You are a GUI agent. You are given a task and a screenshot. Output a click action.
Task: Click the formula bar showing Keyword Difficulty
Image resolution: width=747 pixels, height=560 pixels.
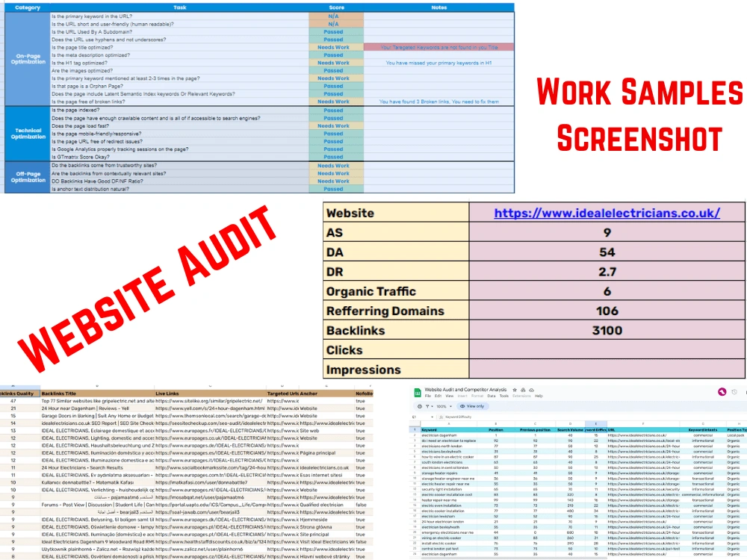[x=459, y=417]
